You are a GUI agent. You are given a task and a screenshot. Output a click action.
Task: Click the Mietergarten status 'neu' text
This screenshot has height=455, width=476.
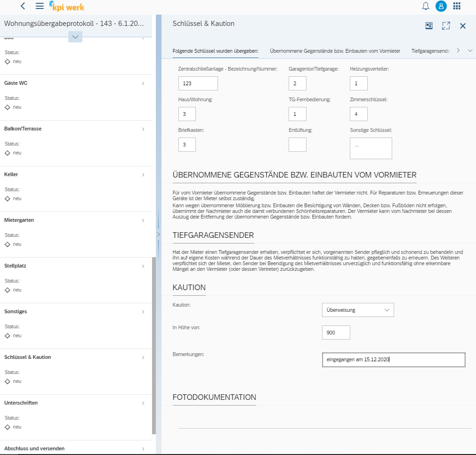[x=17, y=244]
